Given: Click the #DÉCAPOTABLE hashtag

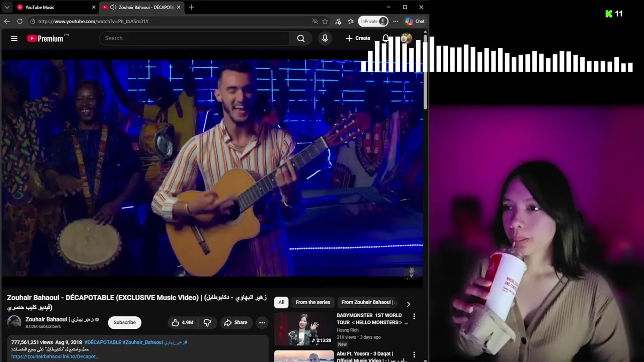Looking at the screenshot, I should 103,342.
